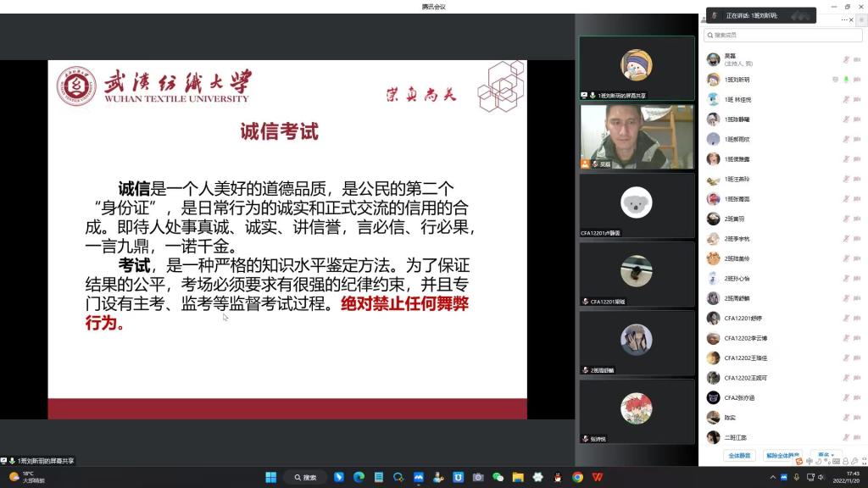The image size is (868, 488).
Task: Open the taskbar 搜索 search bar
Action: (x=307, y=477)
